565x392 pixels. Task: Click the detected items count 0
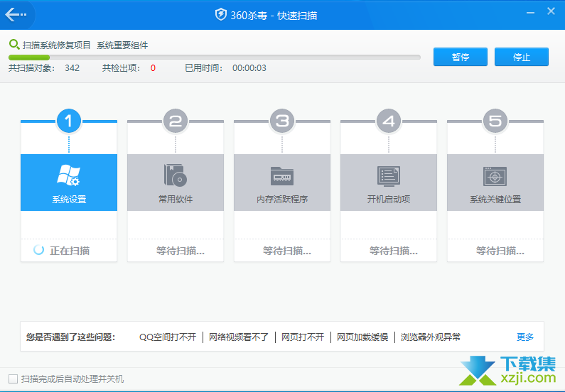[x=153, y=68]
